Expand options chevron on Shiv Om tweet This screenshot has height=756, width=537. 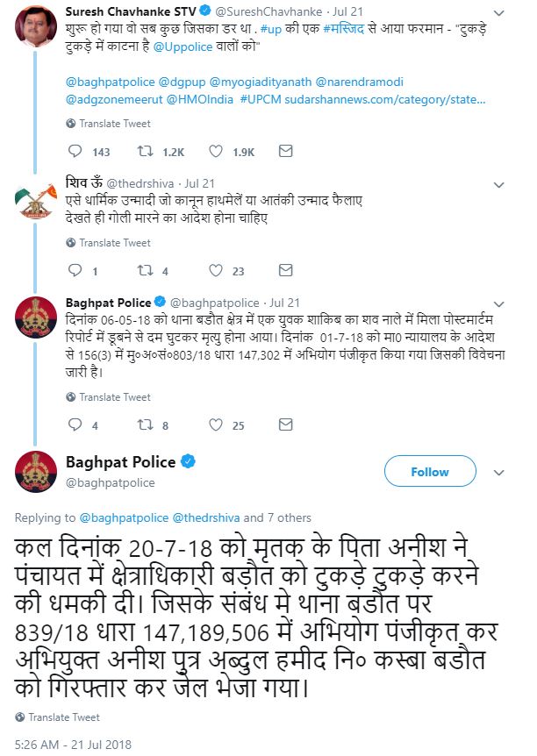[499, 183]
